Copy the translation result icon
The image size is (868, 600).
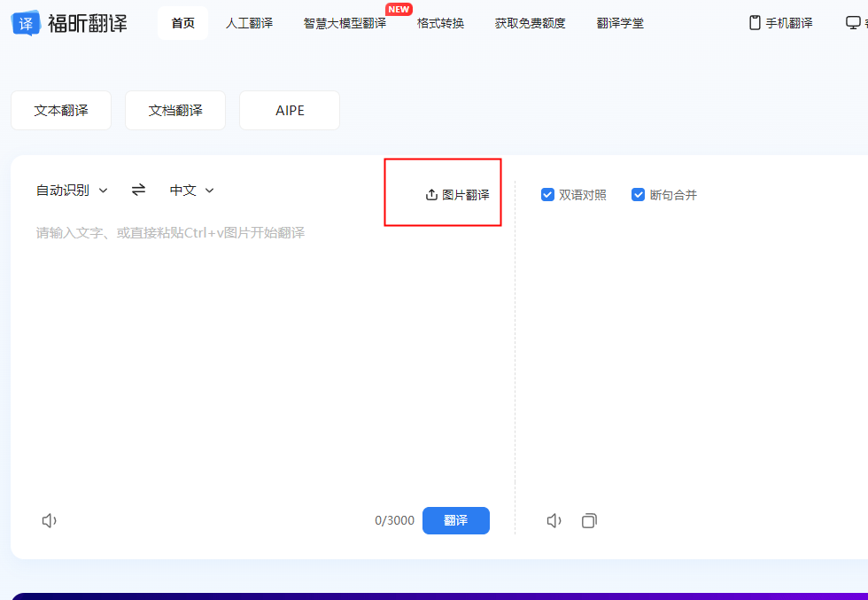[590, 521]
